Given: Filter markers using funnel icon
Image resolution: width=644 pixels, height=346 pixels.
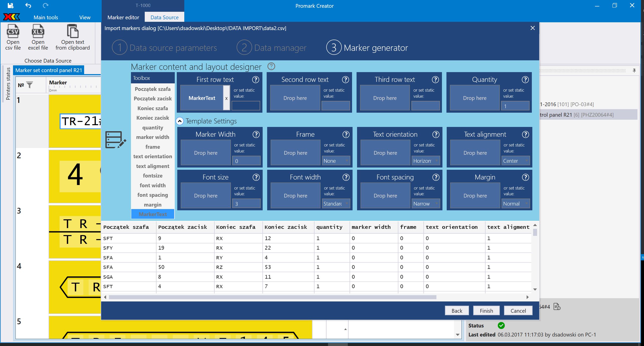Looking at the screenshot, I should pos(30,85).
